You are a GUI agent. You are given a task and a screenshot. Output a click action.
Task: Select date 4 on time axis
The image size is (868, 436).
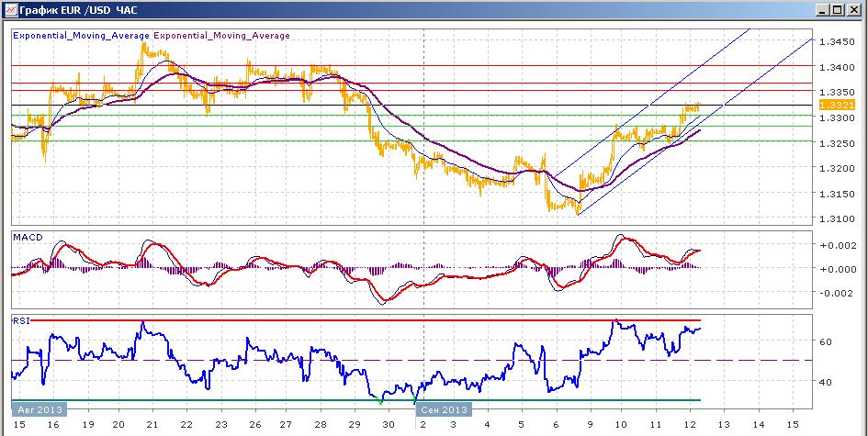[487, 424]
